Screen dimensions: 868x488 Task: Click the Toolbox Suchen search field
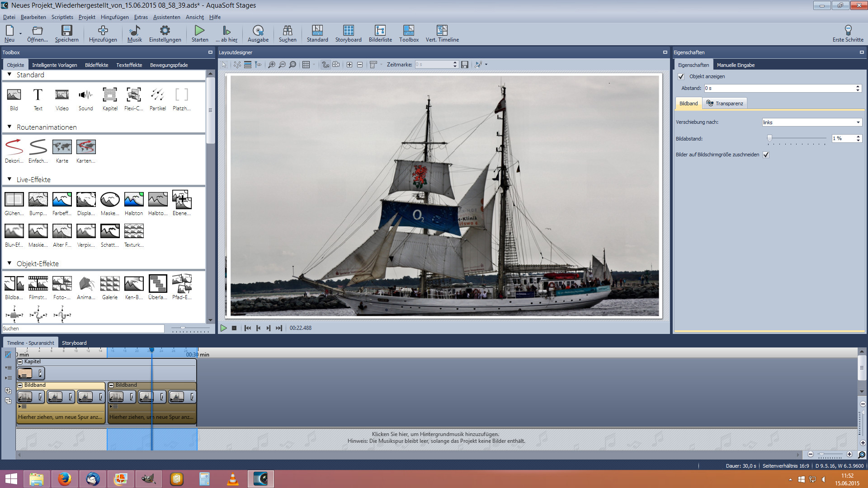tap(84, 328)
